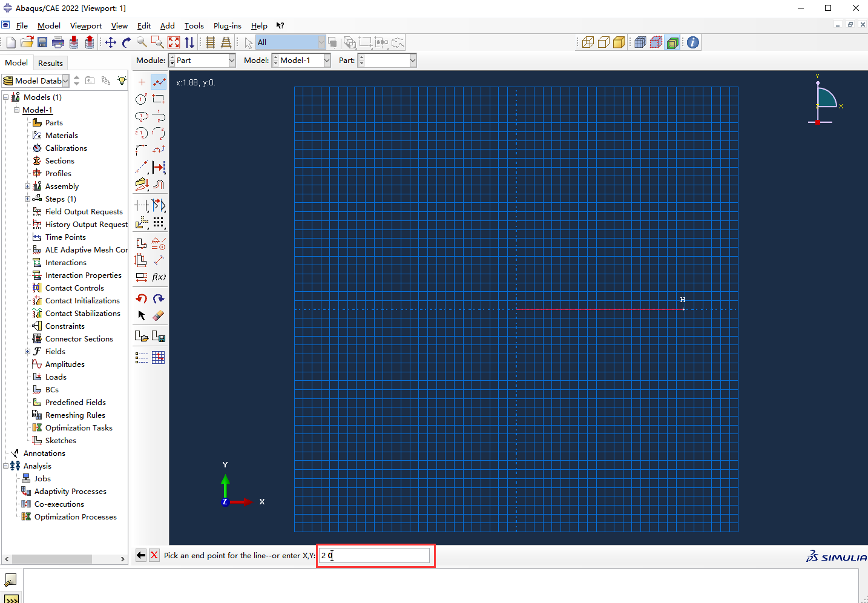This screenshot has height=603, width=868.
Task: Click the blue information query icon
Action: [x=693, y=42]
